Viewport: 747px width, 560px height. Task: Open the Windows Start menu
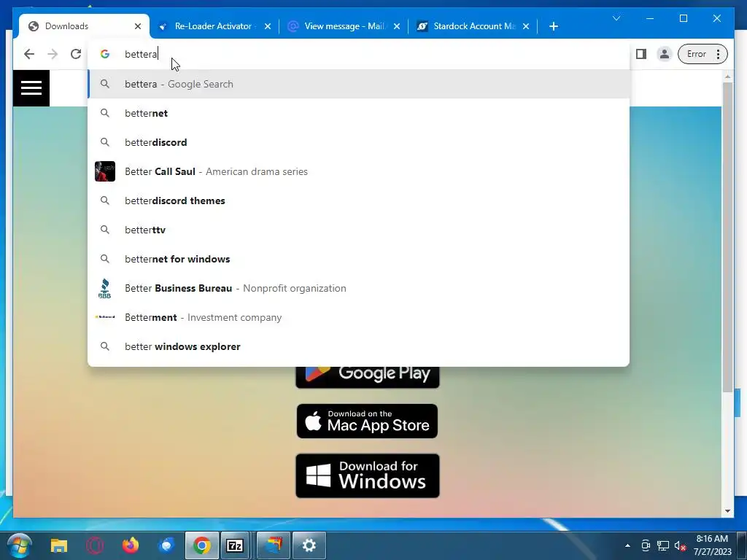[20, 545]
